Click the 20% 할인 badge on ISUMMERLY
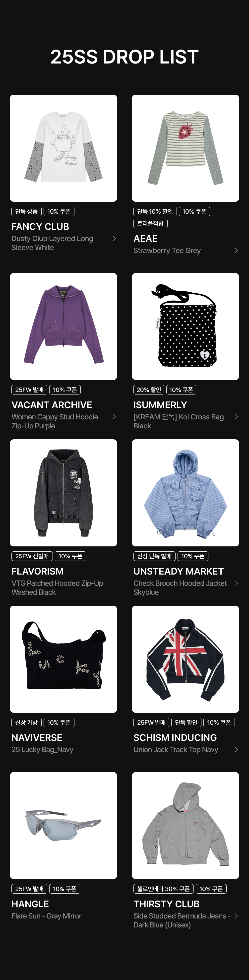 point(149,390)
